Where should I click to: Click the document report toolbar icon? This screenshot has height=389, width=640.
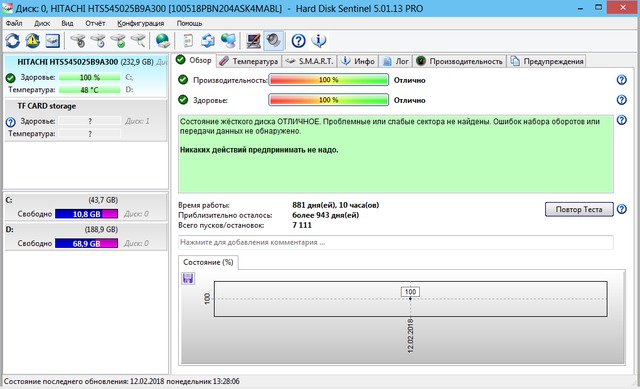188,41
